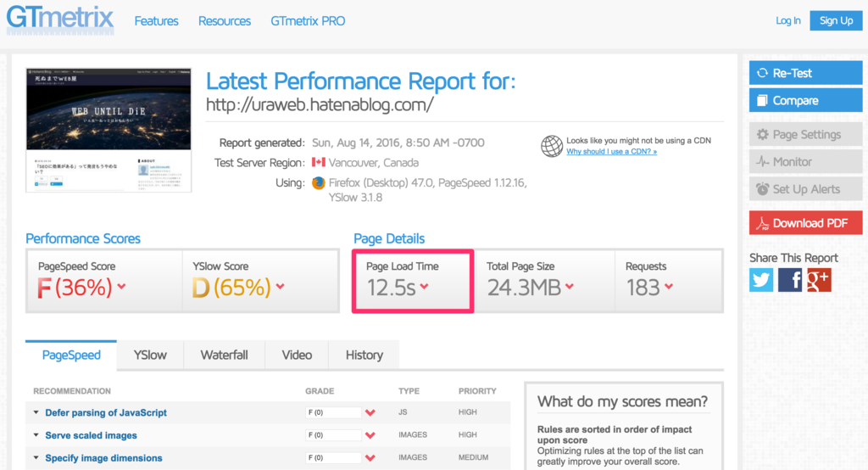This screenshot has height=470, width=868.
Task: Click grade bar F (0) for Specify image dimensions
Action: pos(333,458)
